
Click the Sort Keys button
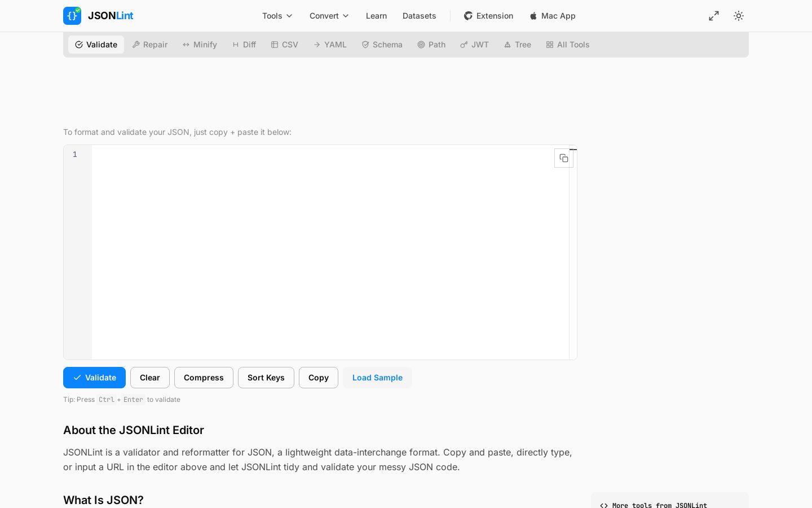coord(266,378)
